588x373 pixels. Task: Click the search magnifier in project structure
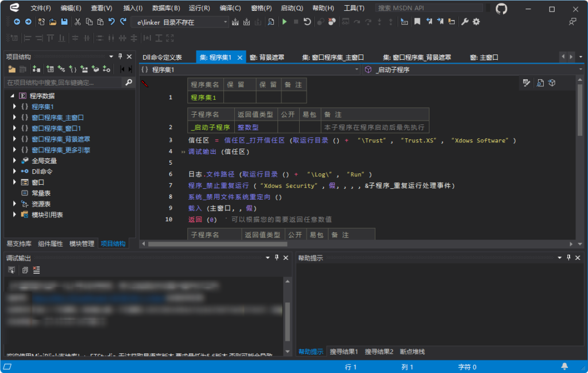[x=129, y=83]
